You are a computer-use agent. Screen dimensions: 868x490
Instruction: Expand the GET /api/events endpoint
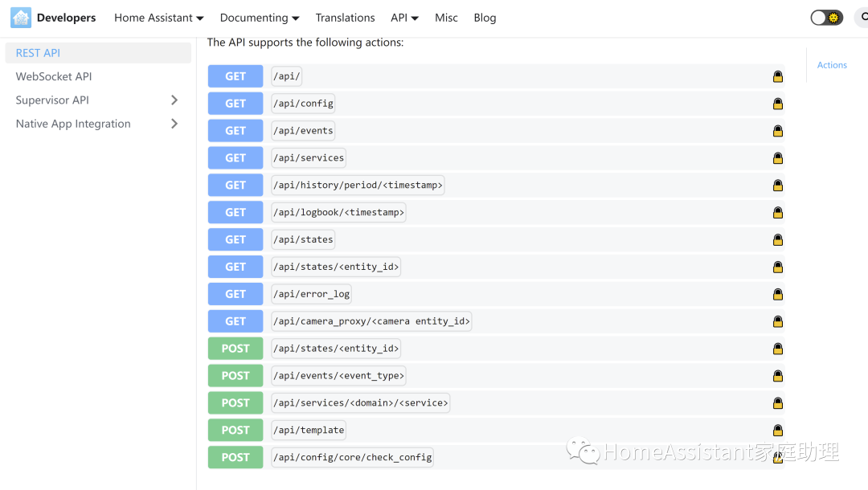[x=496, y=130]
